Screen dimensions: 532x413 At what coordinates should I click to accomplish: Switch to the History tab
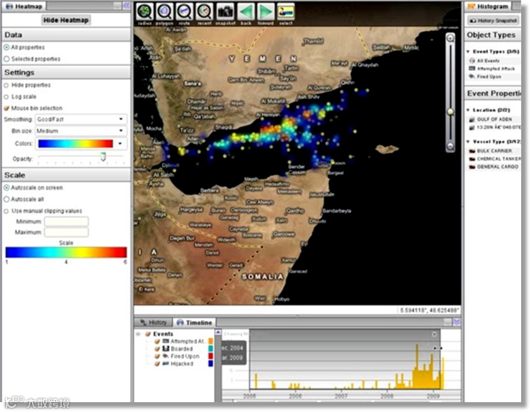tap(154, 323)
